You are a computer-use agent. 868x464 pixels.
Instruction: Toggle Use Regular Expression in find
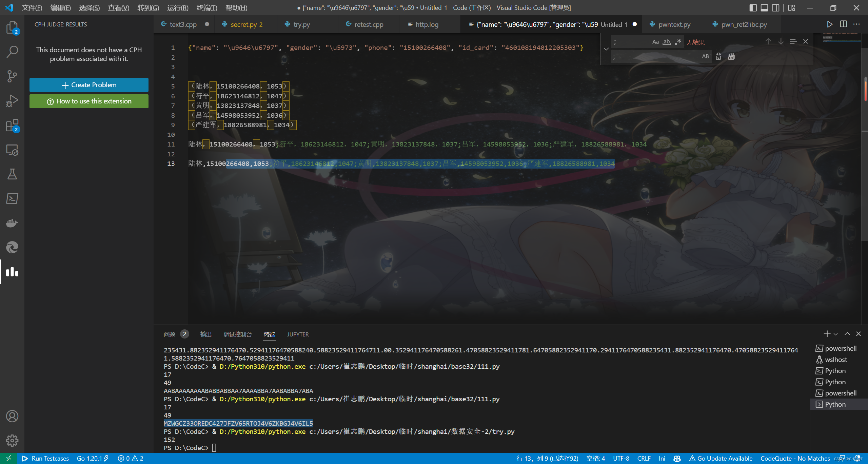(x=678, y=42)
